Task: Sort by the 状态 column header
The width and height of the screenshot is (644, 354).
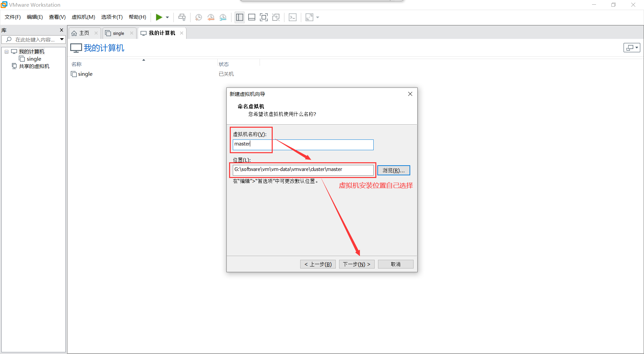Action: (x=224, y=64)
